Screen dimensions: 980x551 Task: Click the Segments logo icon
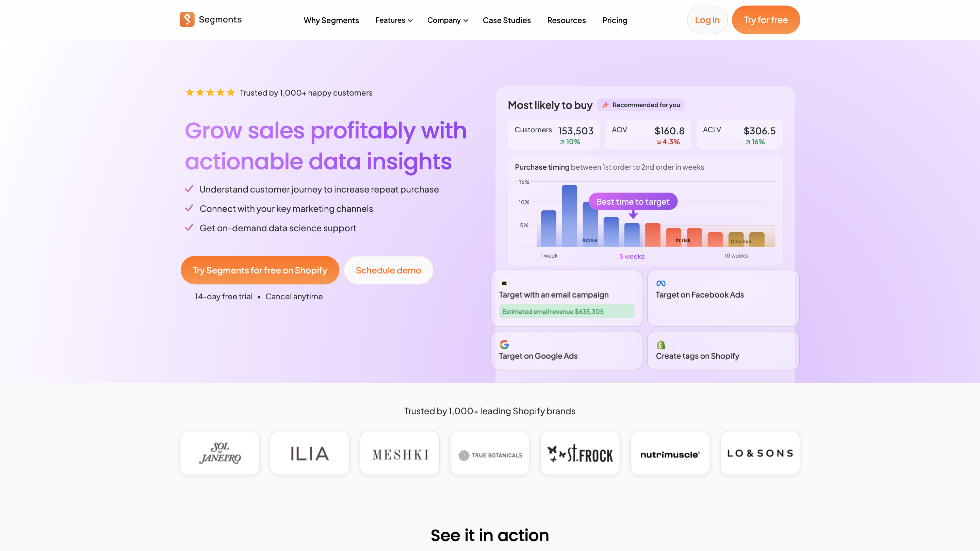[x=187, y=19]
